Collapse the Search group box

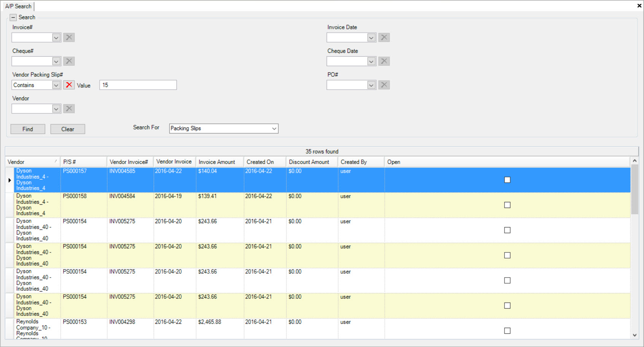(x=13, y=17)
